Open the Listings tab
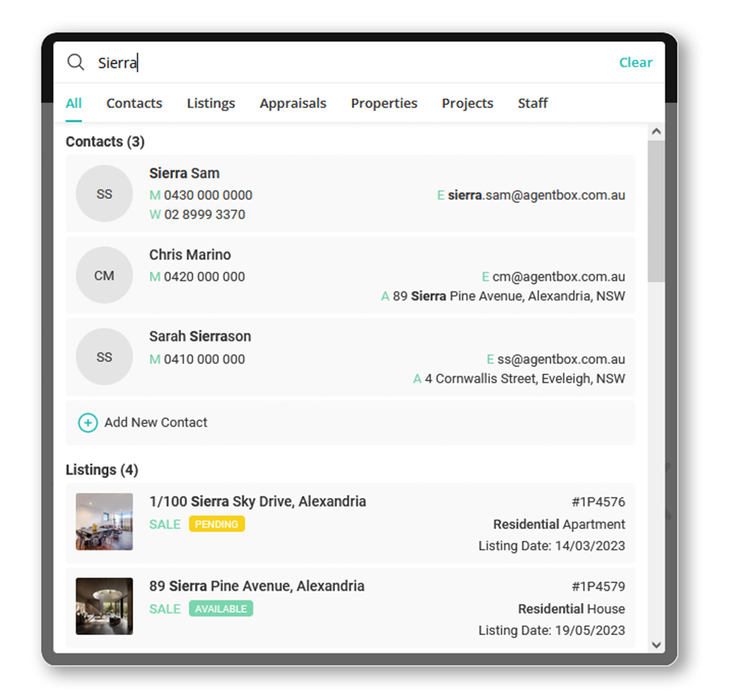This screenshot has height=700, width=736. 210,103
